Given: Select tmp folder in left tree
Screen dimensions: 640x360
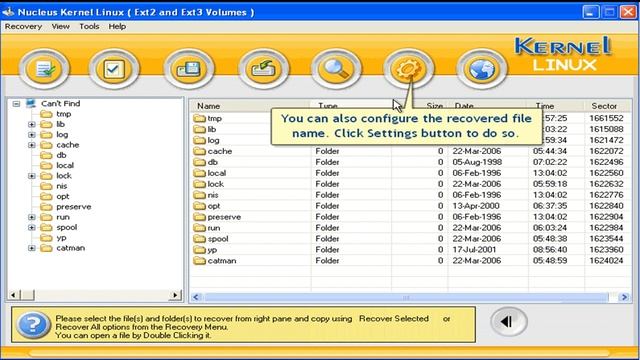Looking at the screenshot, I should tap(64, 114).
